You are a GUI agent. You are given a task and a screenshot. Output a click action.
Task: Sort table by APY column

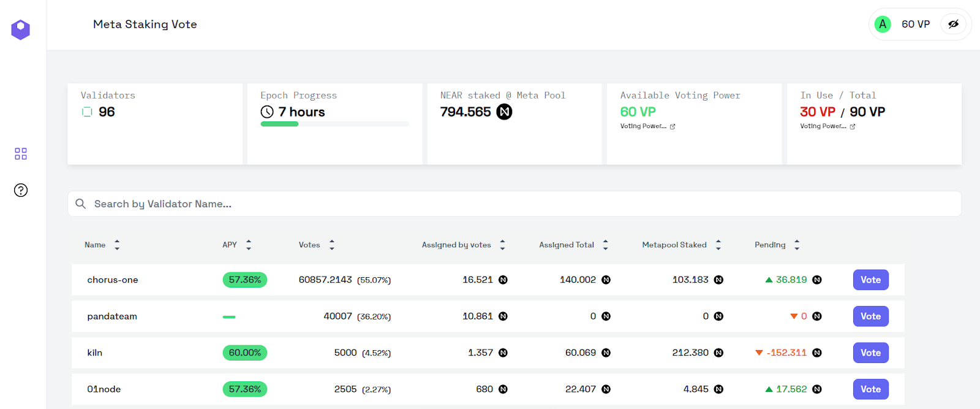click(x=249, y=245)
